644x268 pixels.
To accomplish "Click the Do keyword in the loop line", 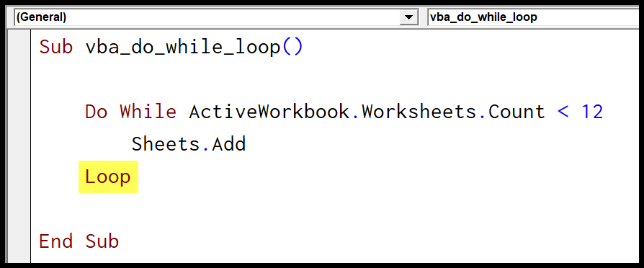I will [96, 112].
